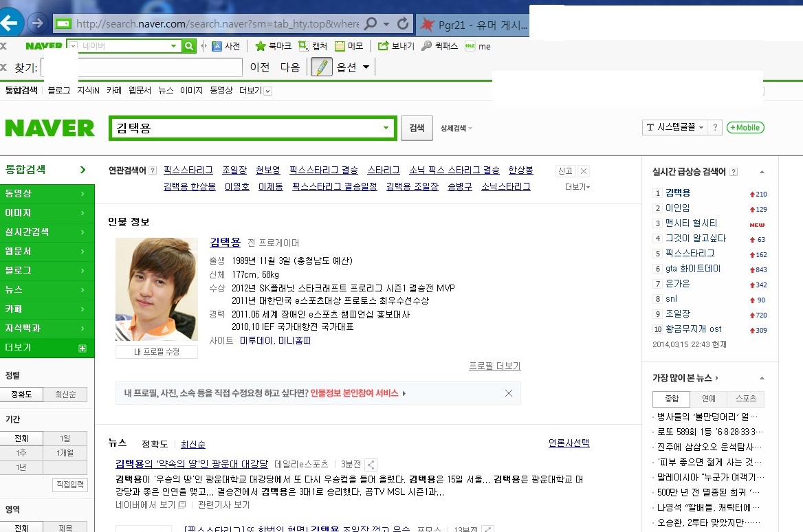Click the help icon beside 시스템글꼴
The image size is (803, 532).
715,127
